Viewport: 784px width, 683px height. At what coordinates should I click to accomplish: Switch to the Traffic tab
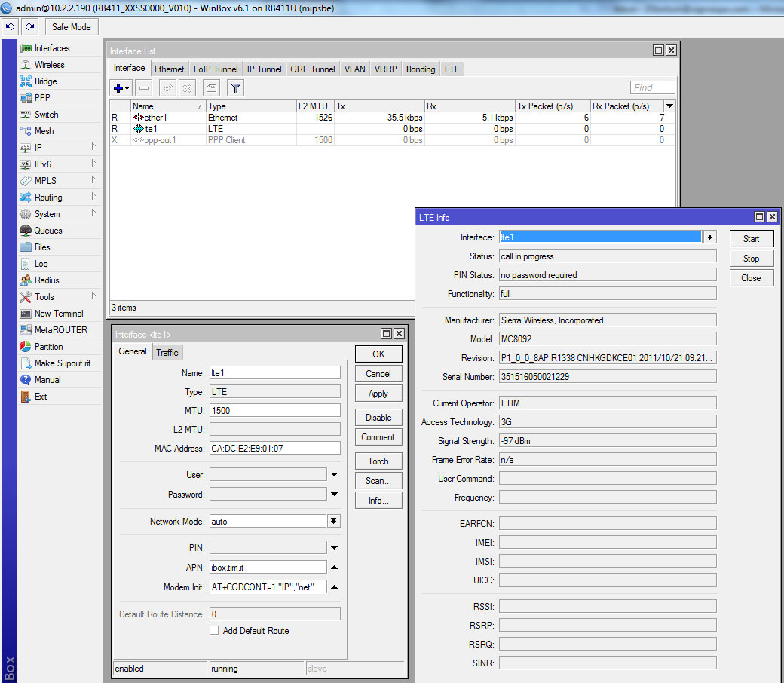coord(167,352)
